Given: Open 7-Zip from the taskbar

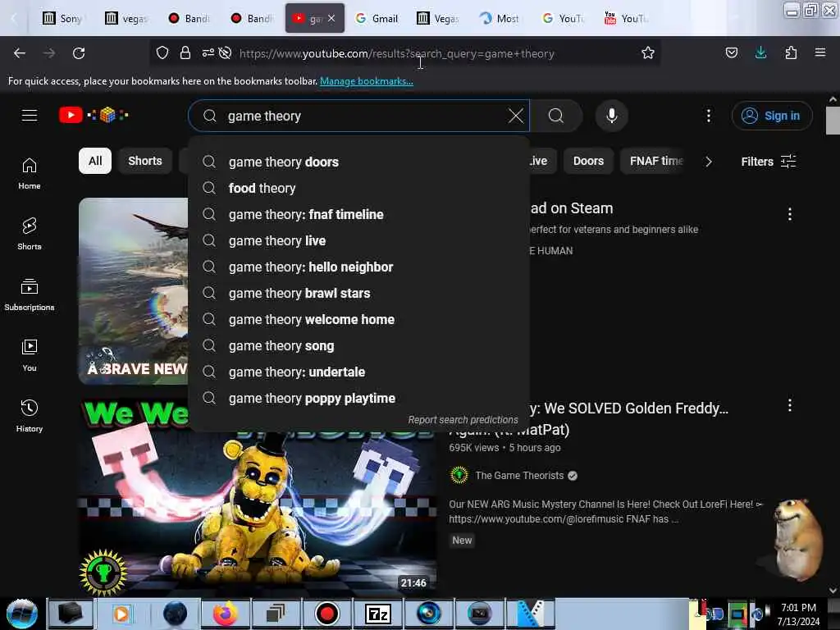Looking at the screenshot, I should [377, 614].
